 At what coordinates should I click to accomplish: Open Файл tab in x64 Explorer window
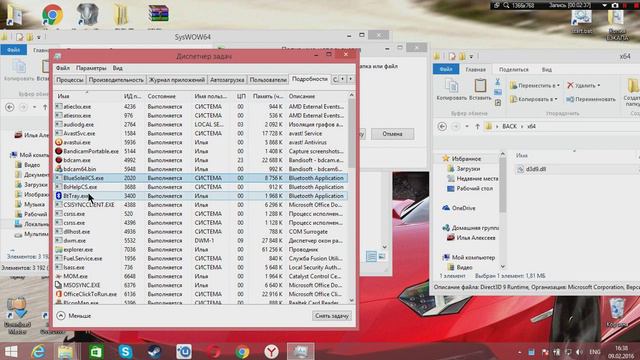[446, 69]
